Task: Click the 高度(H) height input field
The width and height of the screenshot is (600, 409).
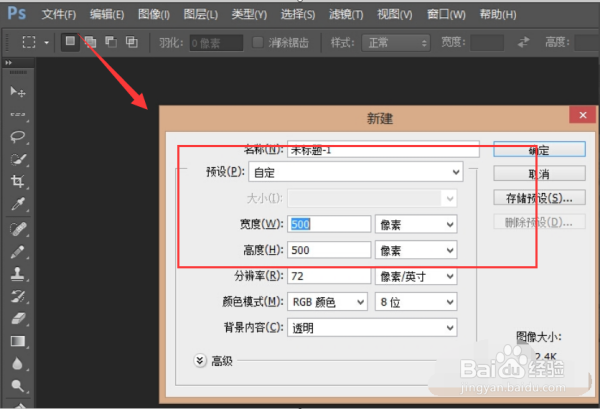Action: click(x=329, y=250)
